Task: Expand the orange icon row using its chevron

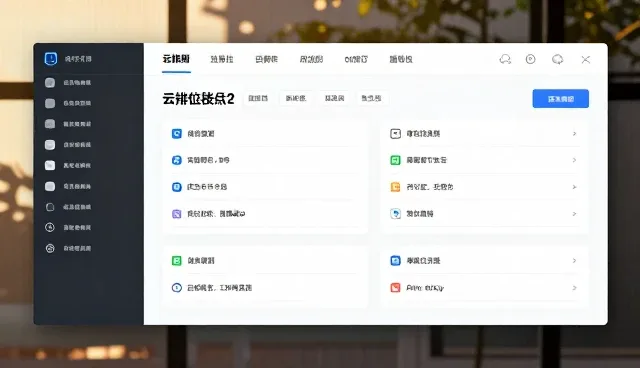Action: click(x=574, y=187)
